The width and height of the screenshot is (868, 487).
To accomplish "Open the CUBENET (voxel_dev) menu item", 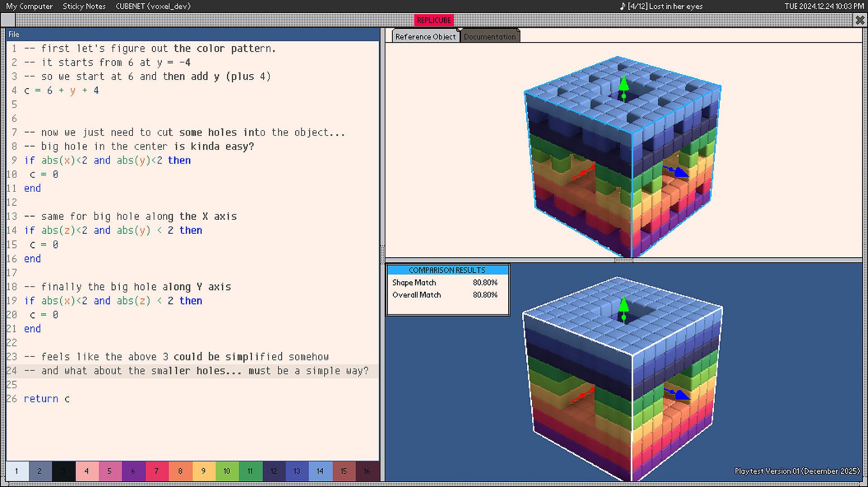I will pos(153,6).
